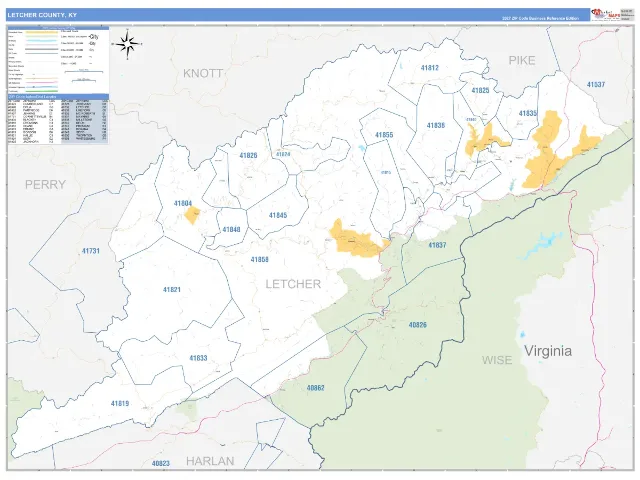
Task: Select the WISE county label
Action: (497, 360)
